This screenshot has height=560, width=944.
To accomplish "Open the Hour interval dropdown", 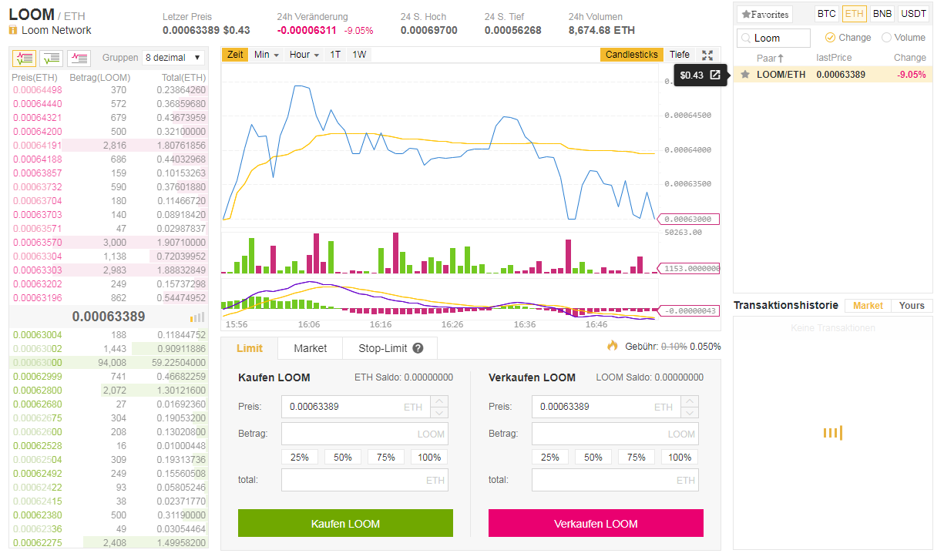I will [x=304, y=55].
